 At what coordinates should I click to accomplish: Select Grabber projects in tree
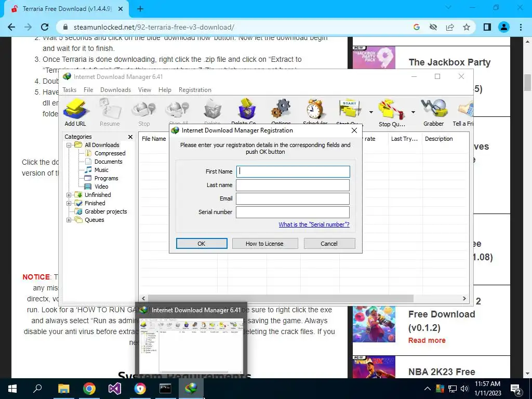pos(105,212)
